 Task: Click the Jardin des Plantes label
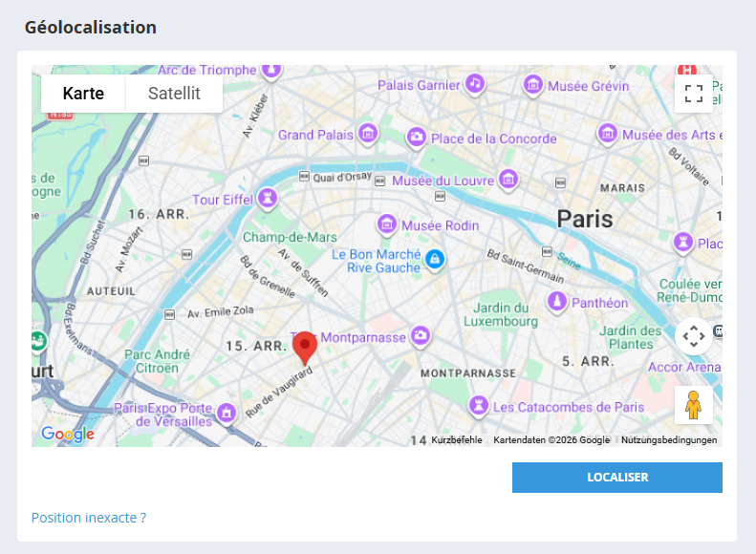631,337
